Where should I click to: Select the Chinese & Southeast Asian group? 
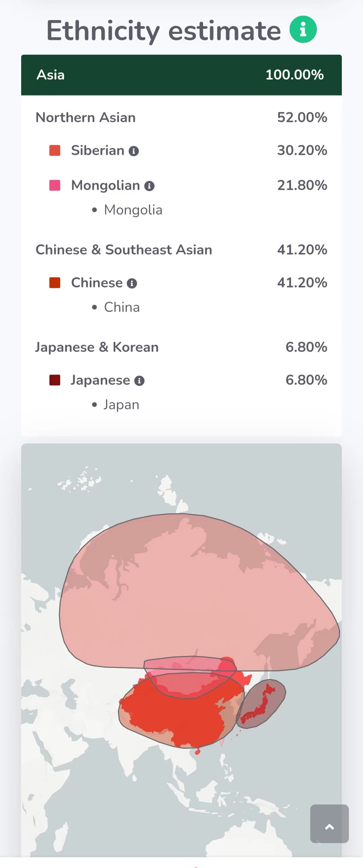tap(182, 250)
